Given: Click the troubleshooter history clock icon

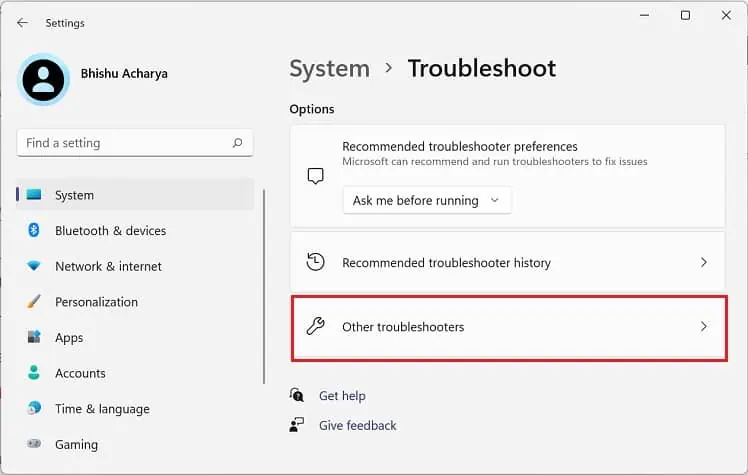Looking at the screenshot, I should [x=315, y=263].
